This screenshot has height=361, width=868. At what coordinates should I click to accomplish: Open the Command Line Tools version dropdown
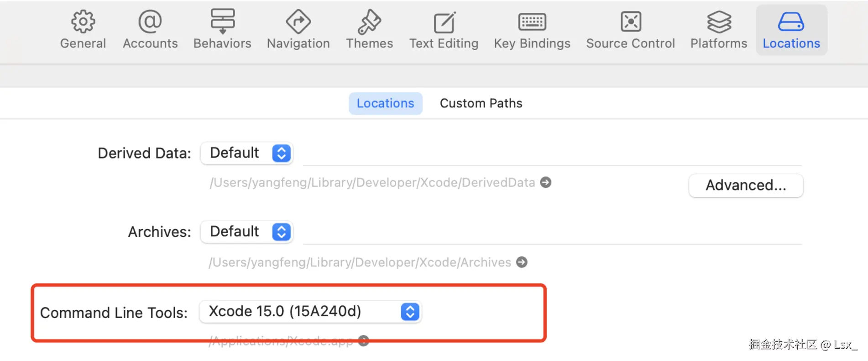(x=310, y=312)
